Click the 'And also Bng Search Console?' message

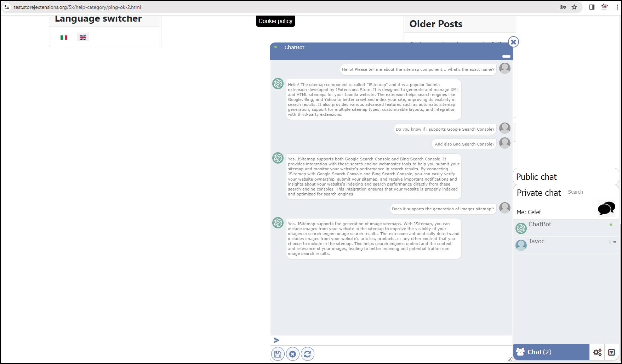(x=464, y=144)
